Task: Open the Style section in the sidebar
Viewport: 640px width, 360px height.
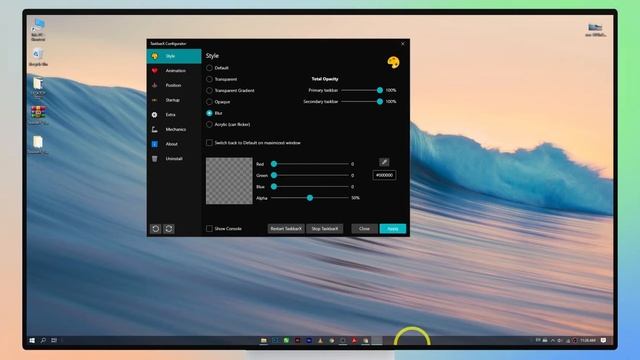Action: [x=174, y=56]
